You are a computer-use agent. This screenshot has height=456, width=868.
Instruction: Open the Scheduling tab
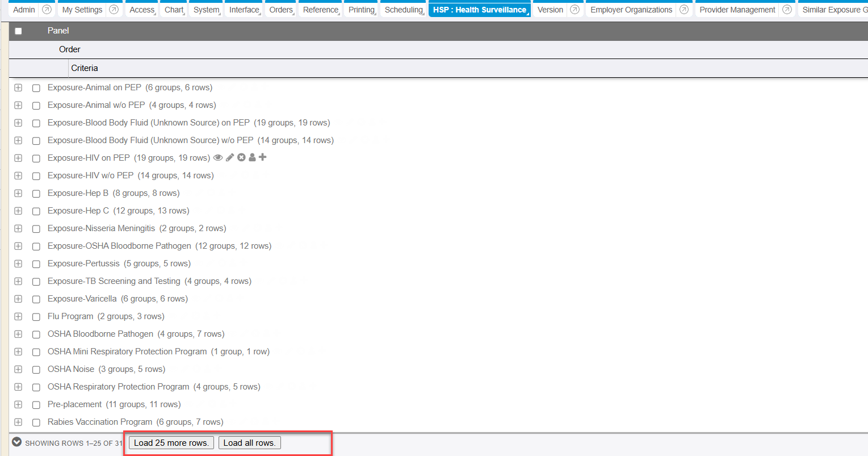404,10
